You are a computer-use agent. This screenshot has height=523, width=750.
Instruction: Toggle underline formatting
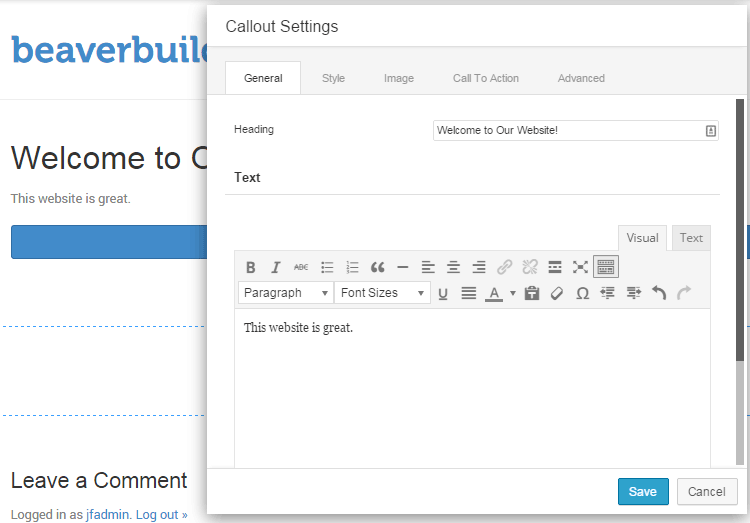coord(443,293)
